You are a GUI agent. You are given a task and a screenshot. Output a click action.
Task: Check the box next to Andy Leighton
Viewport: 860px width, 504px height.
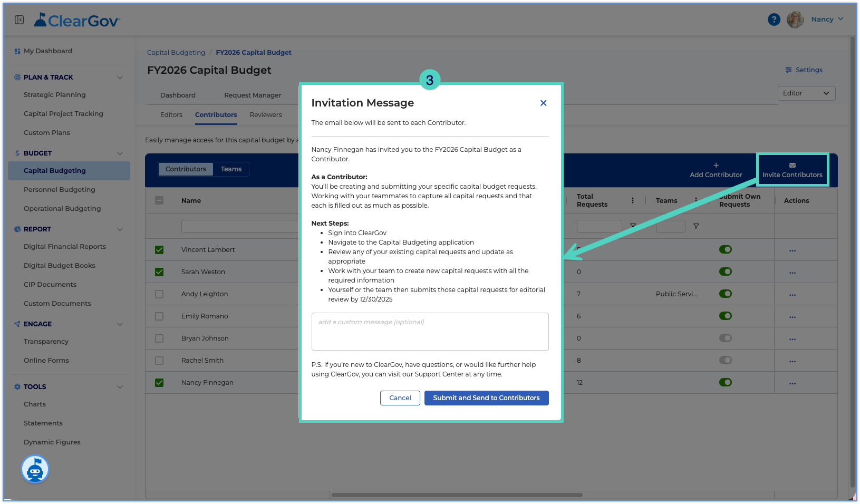click(x=159, y=294)
